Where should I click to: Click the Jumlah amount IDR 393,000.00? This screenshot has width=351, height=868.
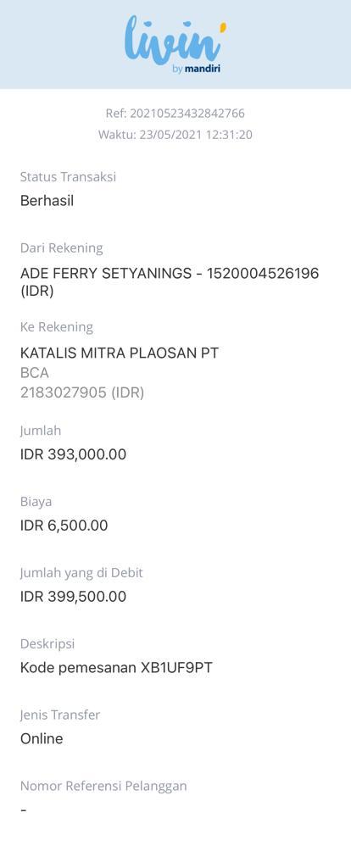(x=73, y=454)
